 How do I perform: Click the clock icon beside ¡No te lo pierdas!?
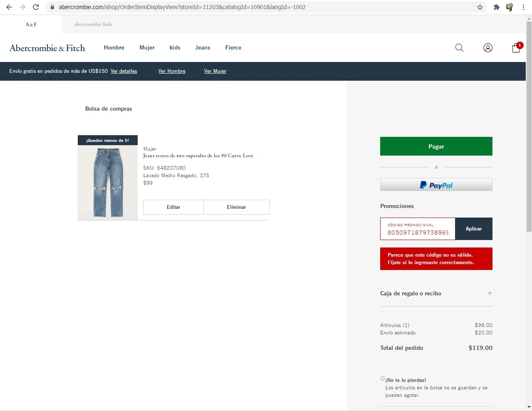(x=383, y=379)
